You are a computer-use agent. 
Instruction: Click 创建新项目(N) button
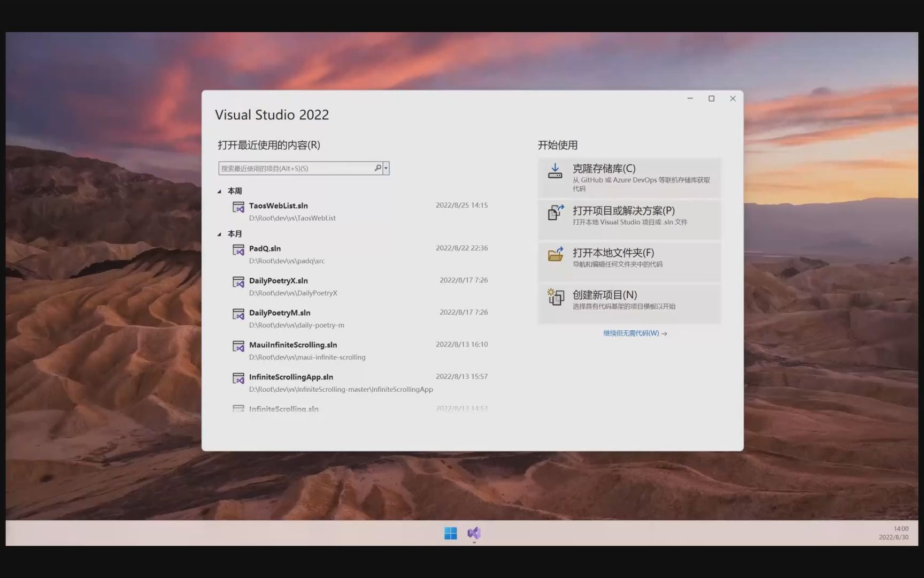[629, 303]
